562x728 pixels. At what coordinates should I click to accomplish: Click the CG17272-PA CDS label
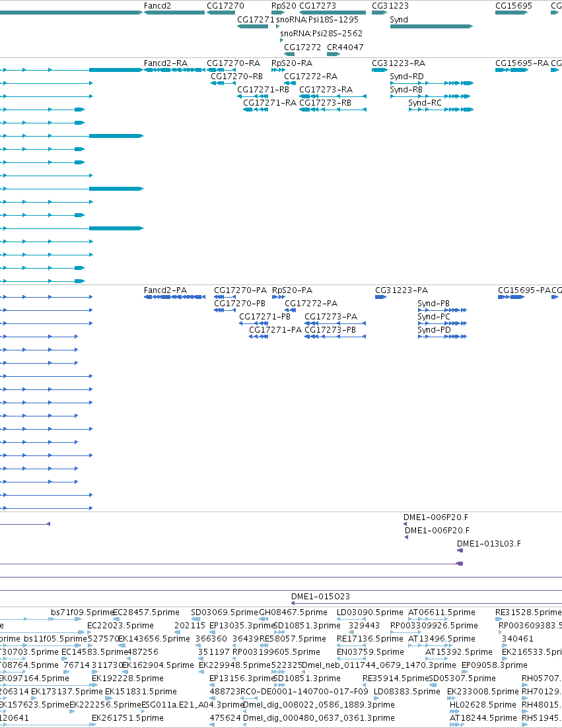pyautogui.click(x=311, y=304)
